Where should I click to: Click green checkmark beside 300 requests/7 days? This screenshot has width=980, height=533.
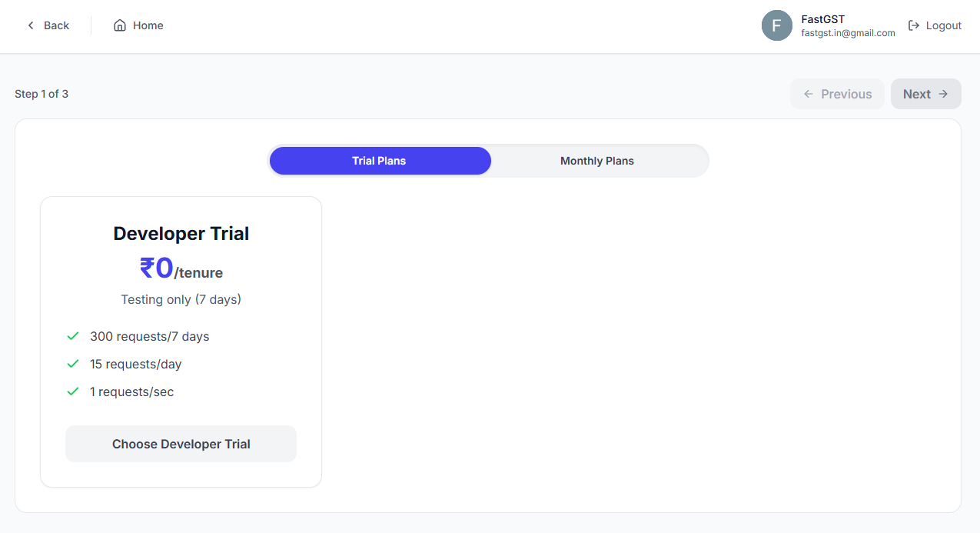(73, 336)
